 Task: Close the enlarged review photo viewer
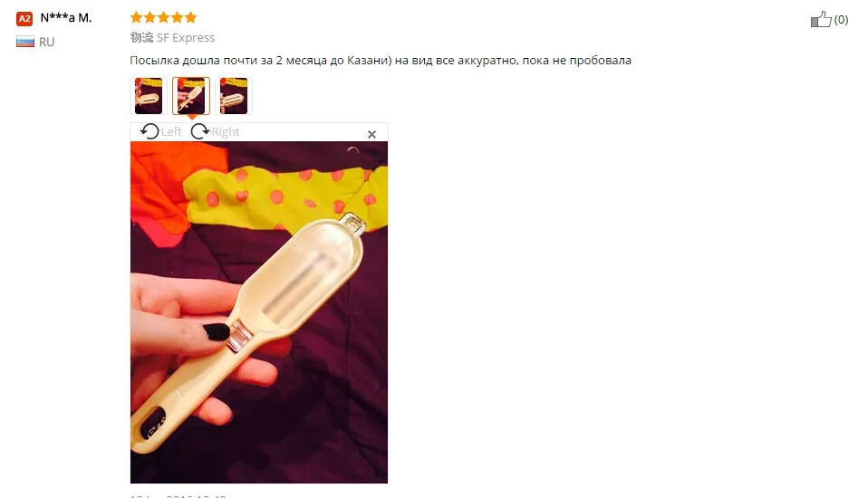pos(372,134)
